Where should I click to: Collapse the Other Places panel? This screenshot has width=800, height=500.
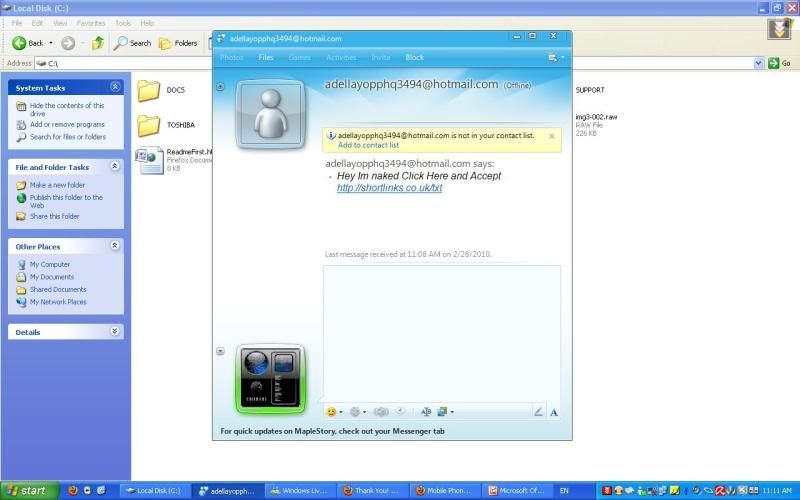coord(115,245)
